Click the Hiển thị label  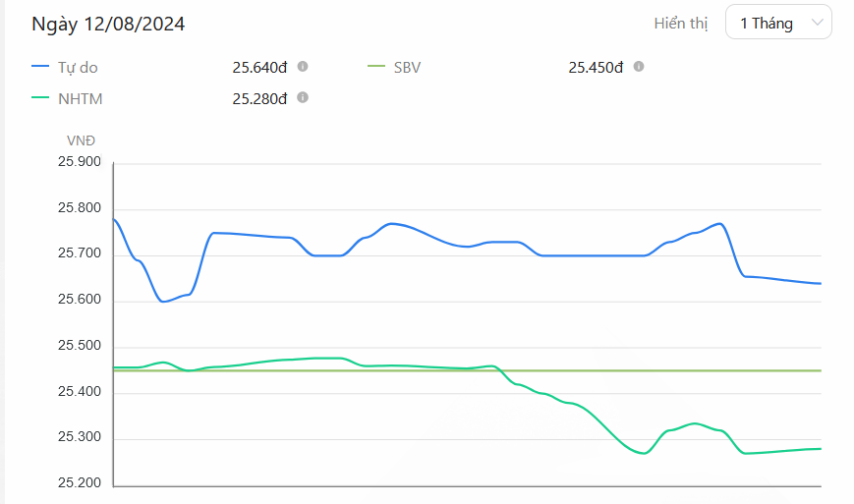(681, 24)
